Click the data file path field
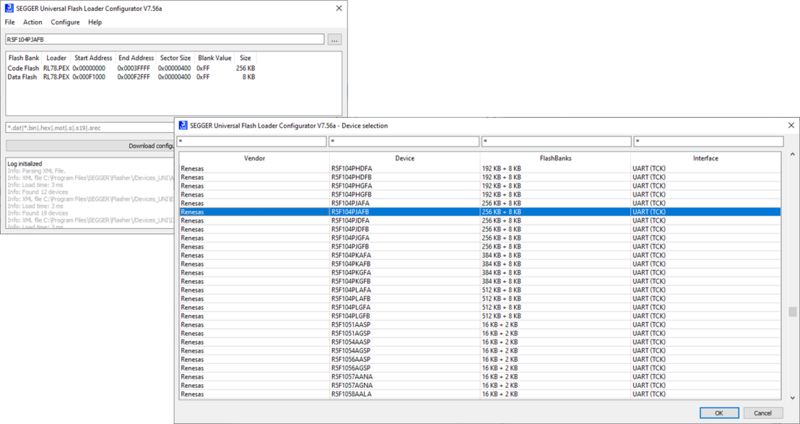This screenshot has height=424, width=800. 90,128
